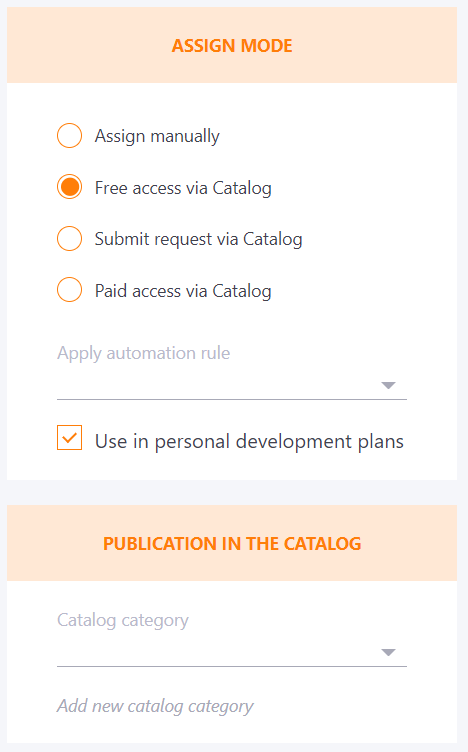The width and height of the screenshot is (468, 752).
Task: Click the Submit request via Catalog text
Action: point(199,239)
